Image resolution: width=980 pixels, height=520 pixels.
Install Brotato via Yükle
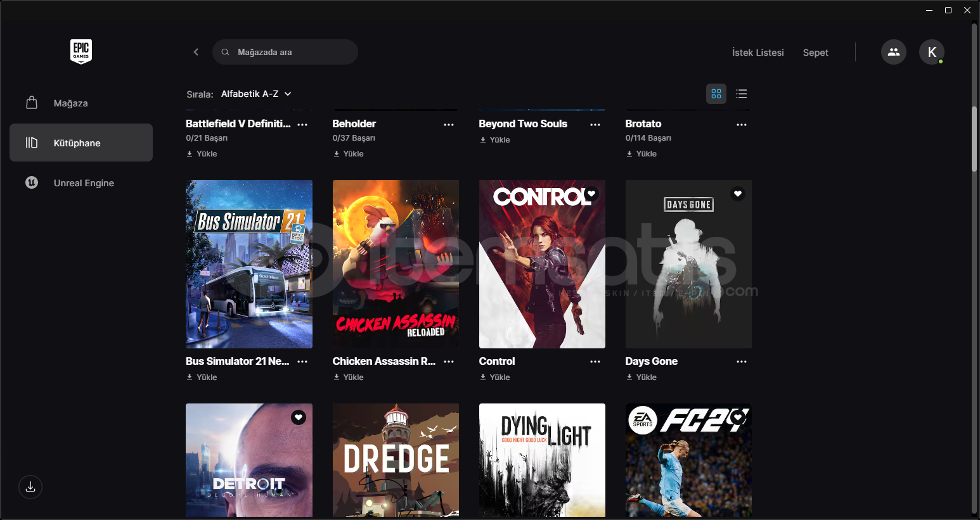641,154
